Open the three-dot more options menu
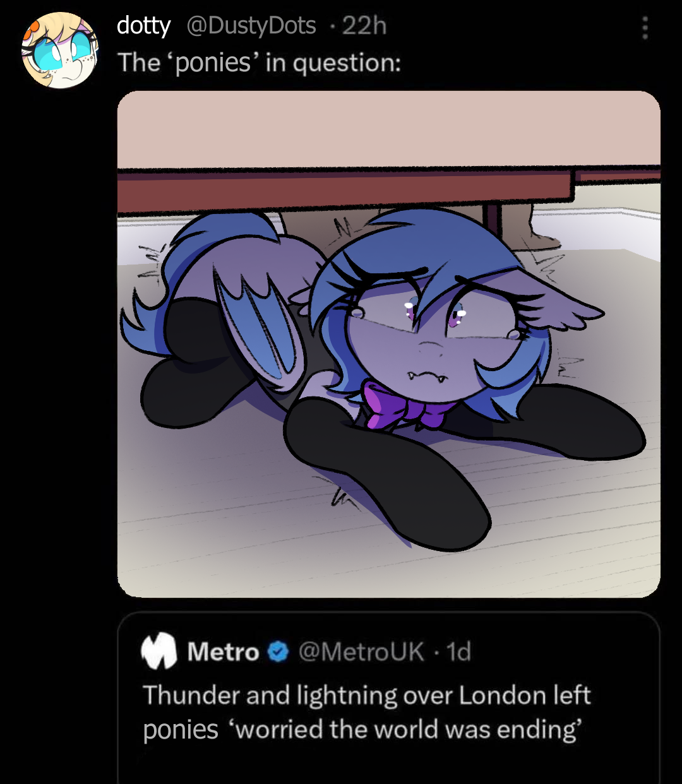Screen dimensions: 682x784 click(645, 27)
